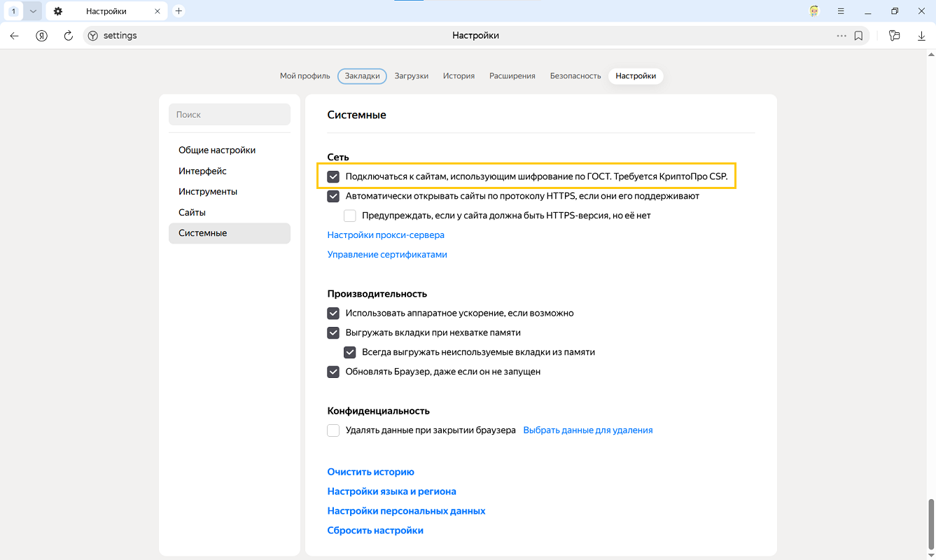Click the back arrow in the toolbar
This screenshot has width=936, height=560.
coord(15,36)
